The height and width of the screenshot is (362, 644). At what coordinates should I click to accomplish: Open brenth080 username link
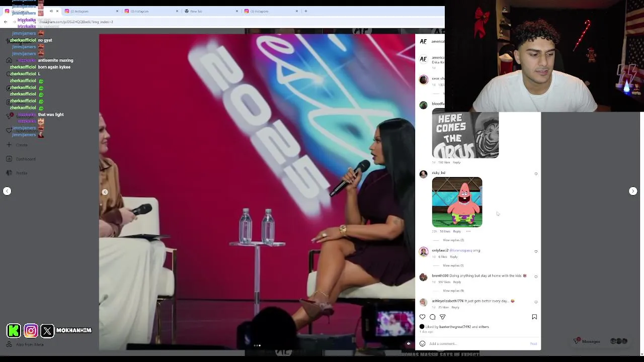[440, 276]
